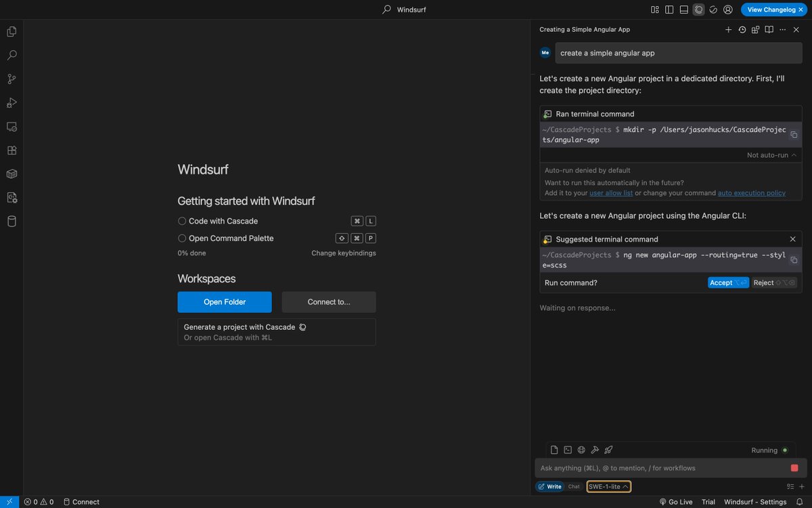This screenshot has width=812, height=508.
Task: Click Go Live in status bar
Action: pos(676,502)
